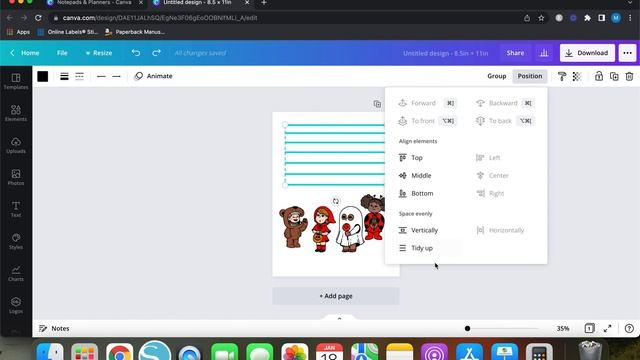Click the + Add page button
Screen dimensions: 640x360
pos(336,296)
